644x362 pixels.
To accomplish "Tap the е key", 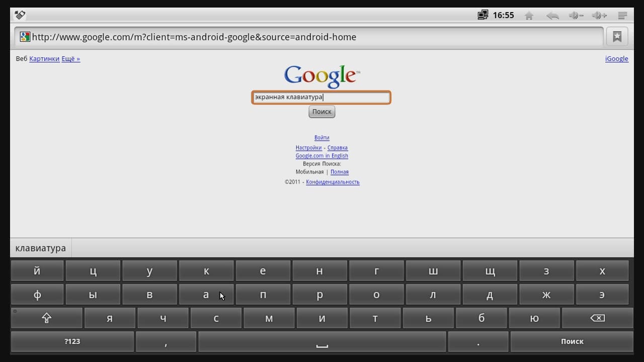I will pos(263,271).
